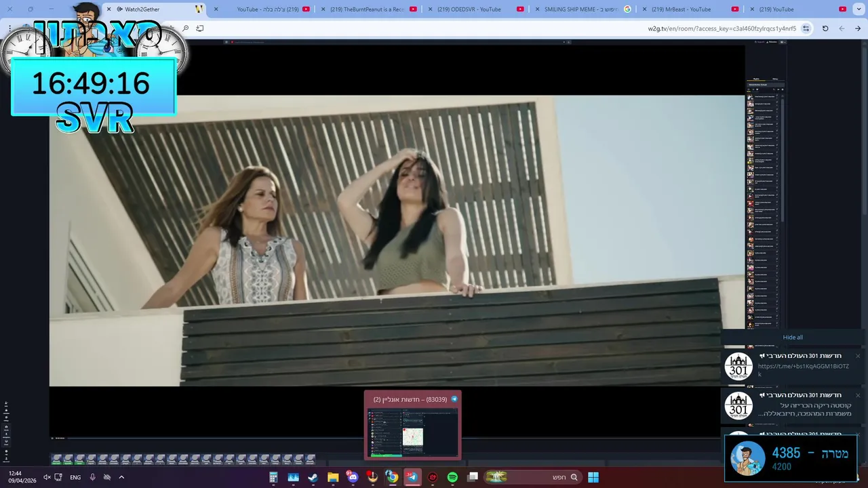Open Spotify from the taskbar

(452, 477)
